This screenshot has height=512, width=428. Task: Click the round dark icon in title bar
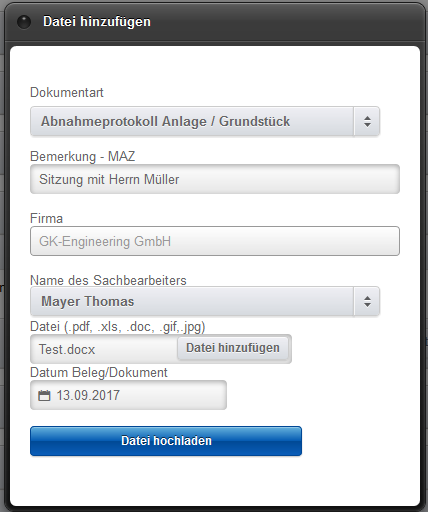point(24,22)
